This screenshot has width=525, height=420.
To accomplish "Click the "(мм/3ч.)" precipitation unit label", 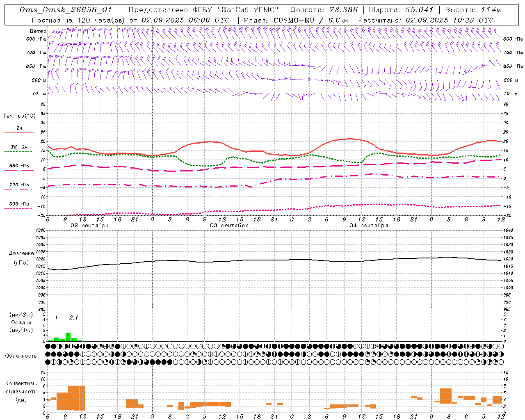I will click(x=21, y=315).
